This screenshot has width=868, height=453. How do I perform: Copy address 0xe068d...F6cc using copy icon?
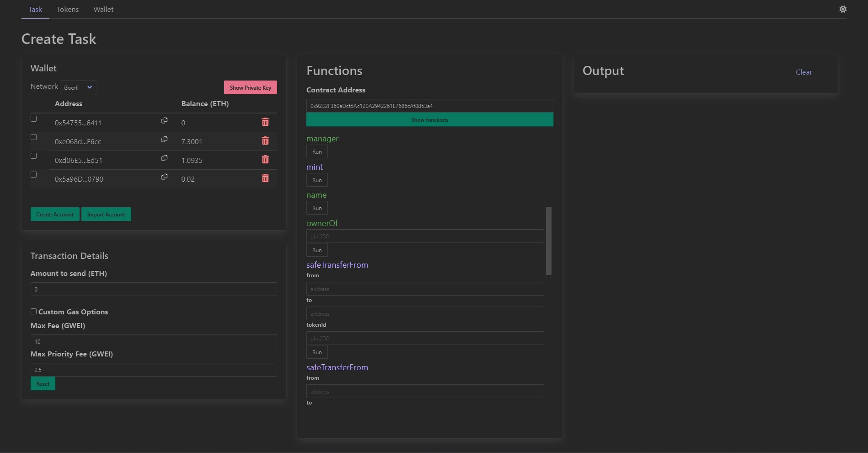point(164,140)
